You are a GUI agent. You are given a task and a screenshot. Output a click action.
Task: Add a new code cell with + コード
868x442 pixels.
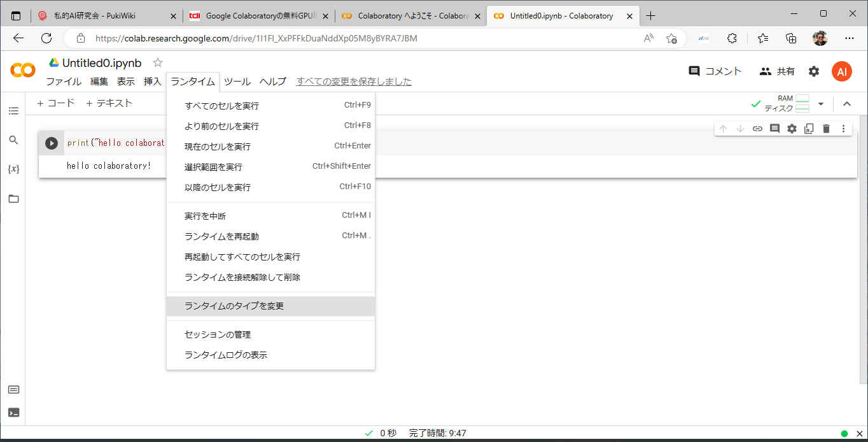(x=56, y=103)
